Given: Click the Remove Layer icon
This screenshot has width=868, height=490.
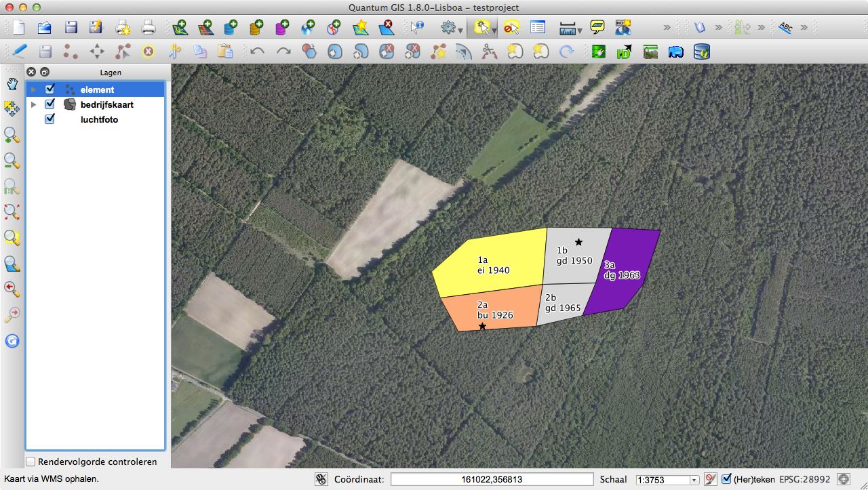Looking at the screenshot, I should tap(386, 28).
